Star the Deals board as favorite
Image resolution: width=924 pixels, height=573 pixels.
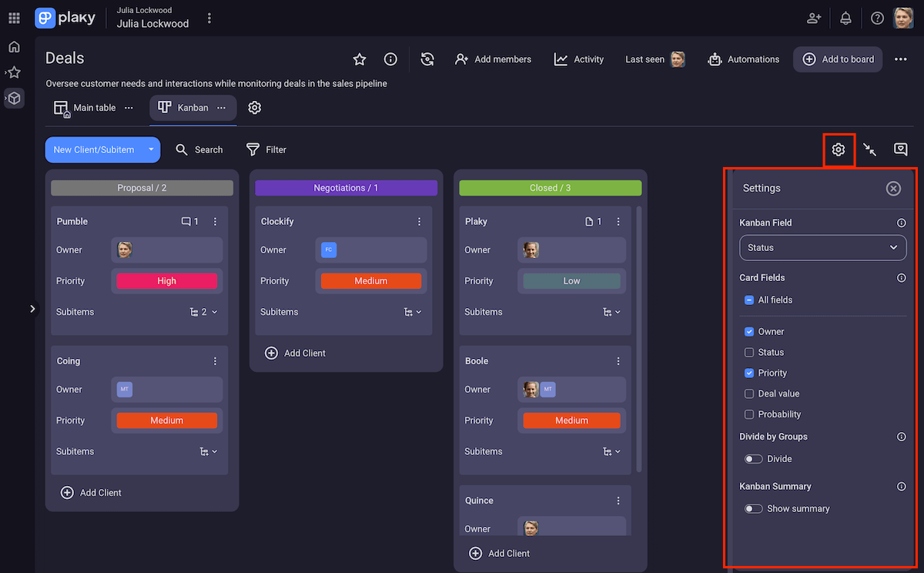pos(359,59)
